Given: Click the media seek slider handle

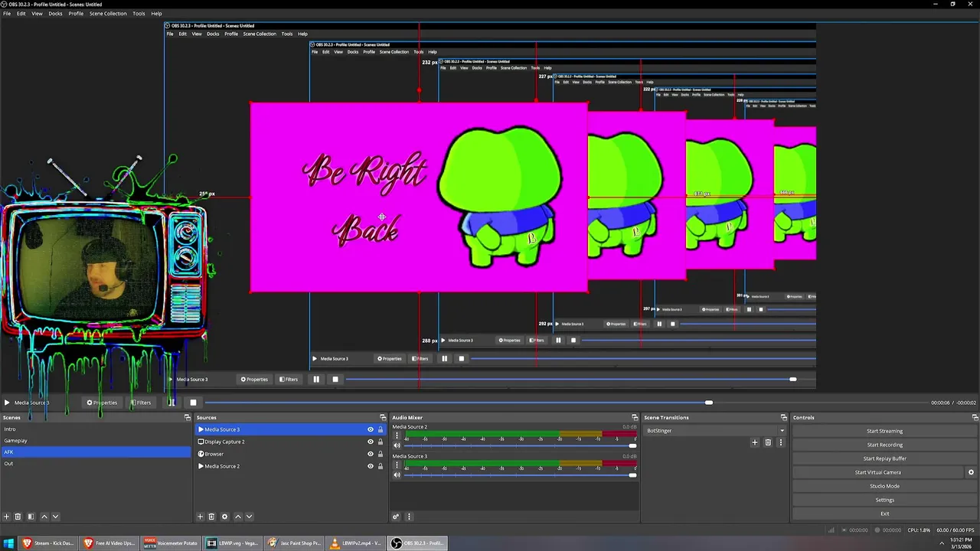Looking at the screenshot, I should click(709, 403).
